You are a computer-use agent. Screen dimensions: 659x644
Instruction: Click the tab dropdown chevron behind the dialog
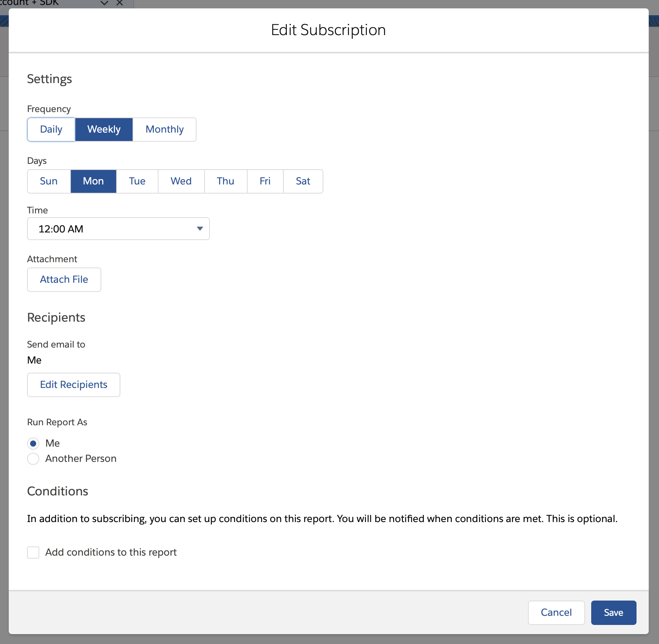tap(104, 3)
